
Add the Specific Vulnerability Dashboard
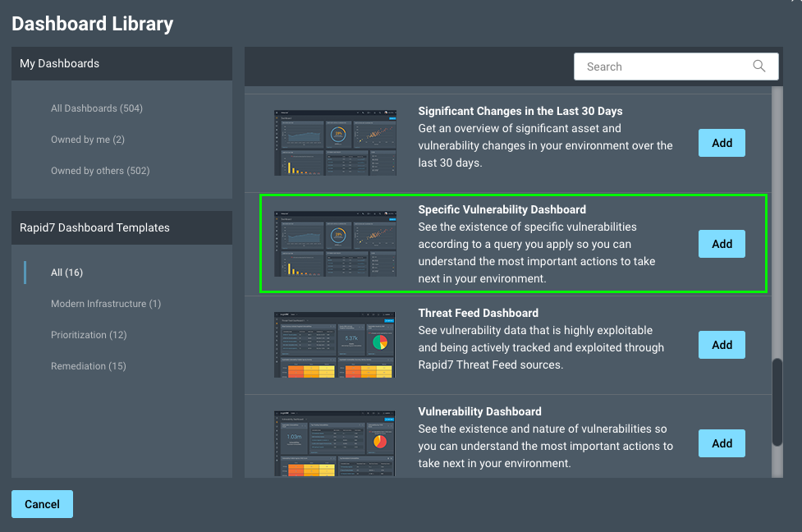pyautogui.click(x=722, y=244)
